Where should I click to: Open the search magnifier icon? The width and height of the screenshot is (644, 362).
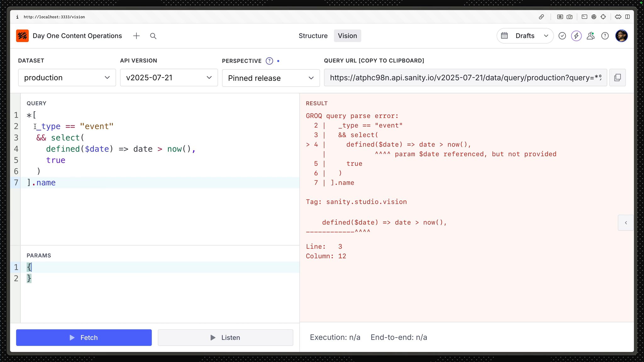(x=153, y=36)
